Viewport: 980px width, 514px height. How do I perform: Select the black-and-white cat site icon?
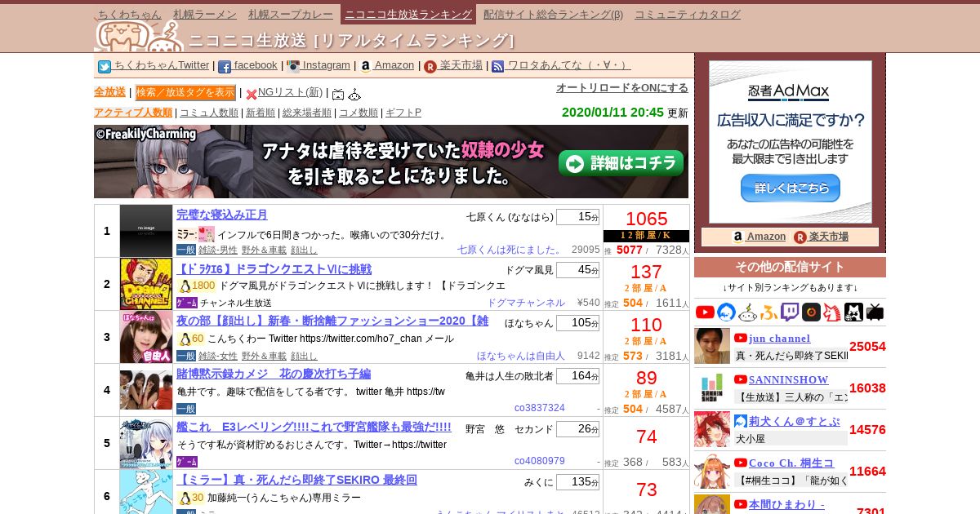[x=853, y=312]
